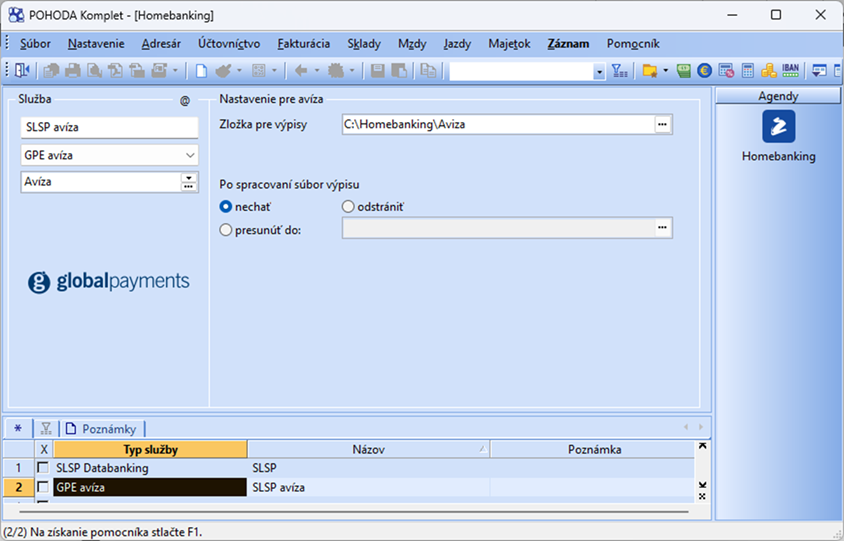Viewport: 844px width, 541px height.
Task: Expand arrow next to gear icon
Action: (352, 71)
